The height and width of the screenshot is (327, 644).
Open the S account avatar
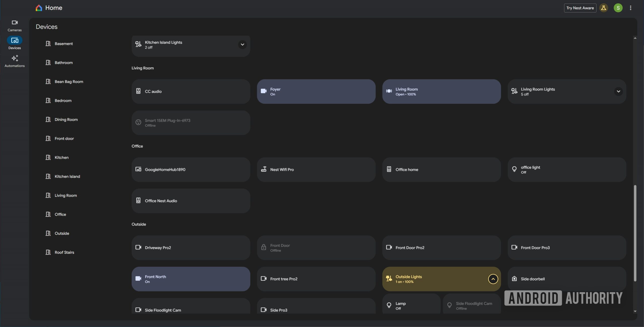tap(618, 8)
